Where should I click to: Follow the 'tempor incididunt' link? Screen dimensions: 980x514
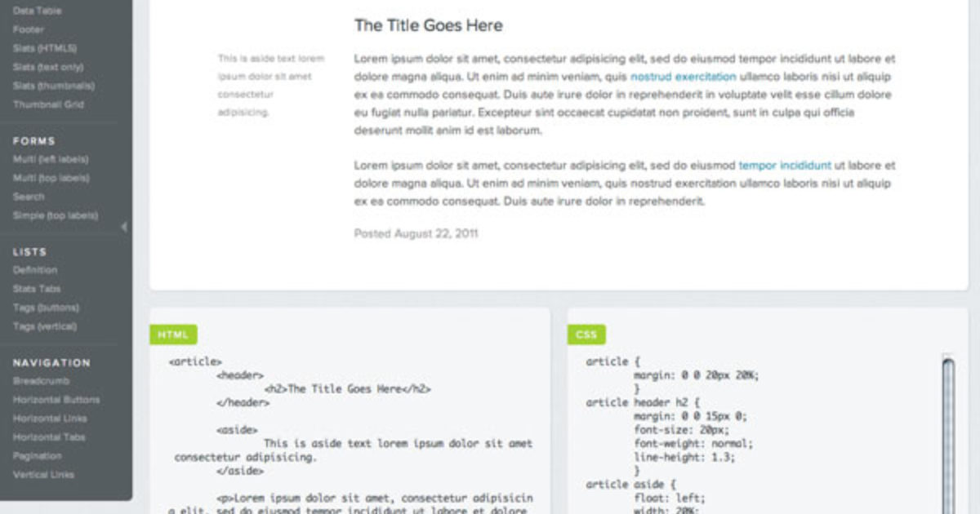pos(785,165)
